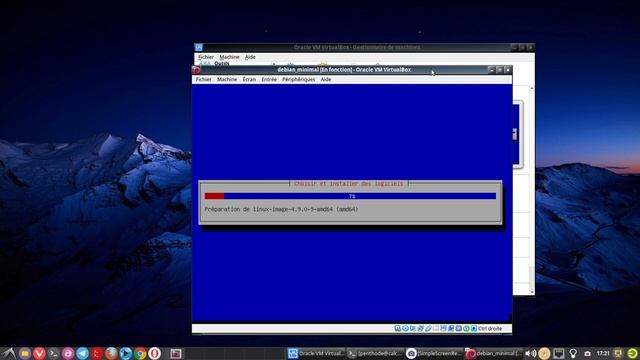Open the volume control in system tray
This screenshot has height=360, width=640.
pyautogui.click(x=531, y=353)
